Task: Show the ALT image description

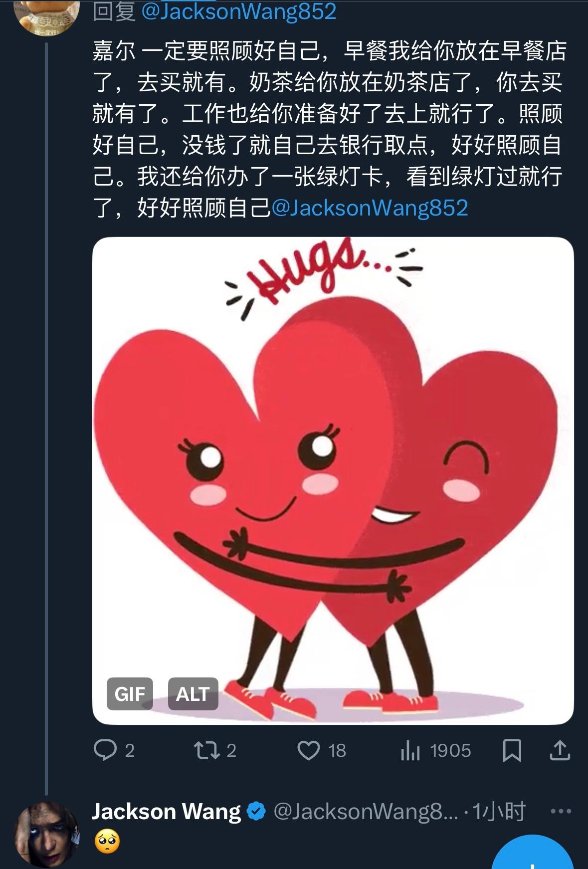Action: click(193, 693)
